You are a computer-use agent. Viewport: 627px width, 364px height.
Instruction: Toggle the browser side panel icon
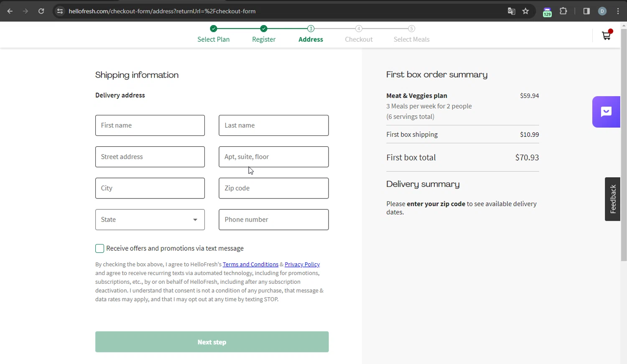[x=586, y=11]
